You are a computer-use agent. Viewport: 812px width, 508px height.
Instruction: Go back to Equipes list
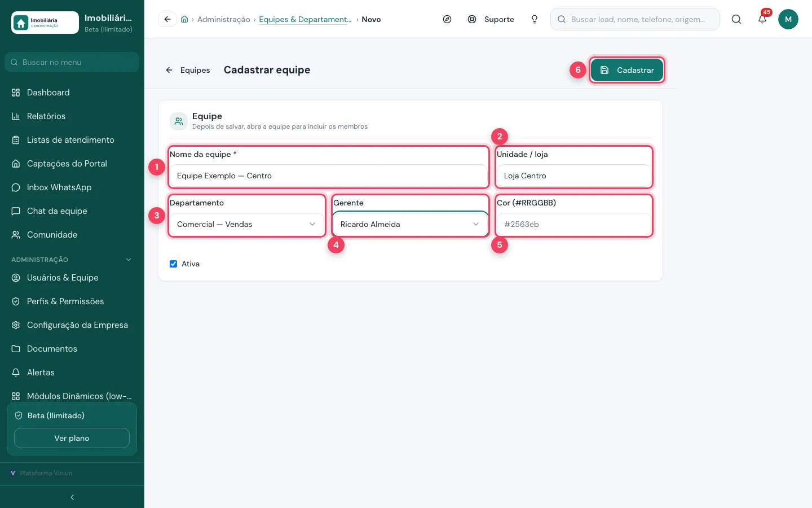188,70
